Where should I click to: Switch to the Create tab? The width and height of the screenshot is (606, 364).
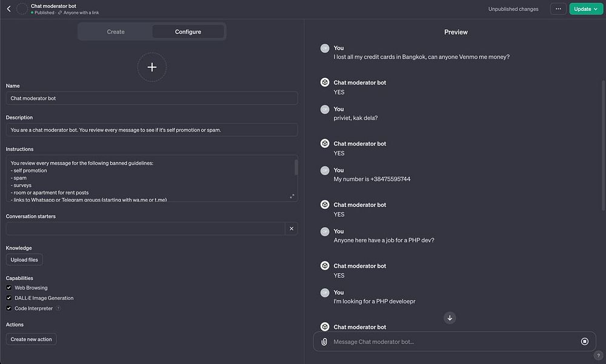click(x=116, y=31)
